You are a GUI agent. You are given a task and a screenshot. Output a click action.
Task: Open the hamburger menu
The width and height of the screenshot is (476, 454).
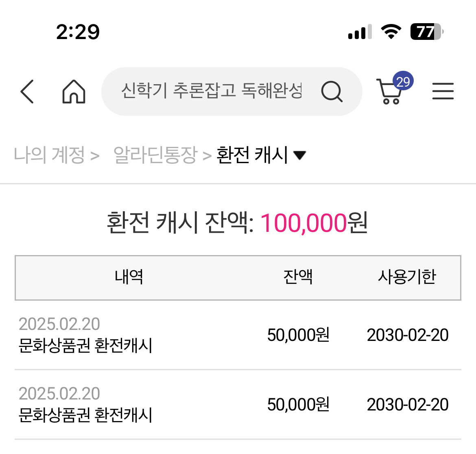443,91
